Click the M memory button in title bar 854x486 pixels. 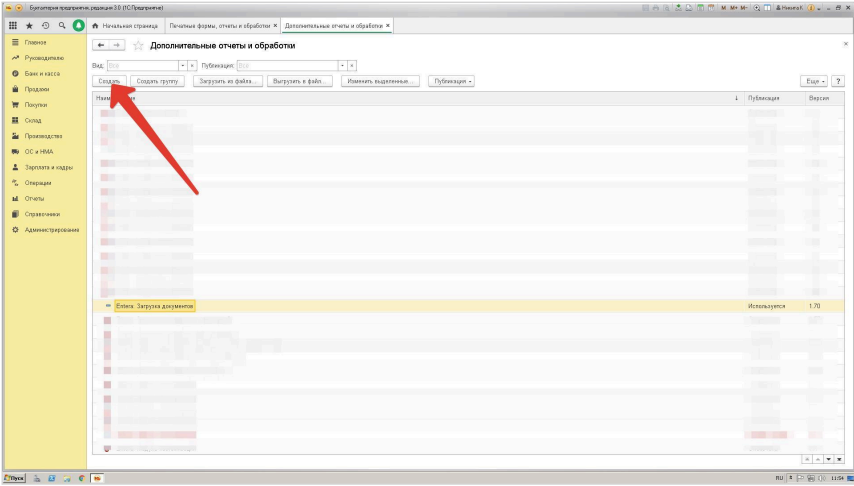(724, 8)
